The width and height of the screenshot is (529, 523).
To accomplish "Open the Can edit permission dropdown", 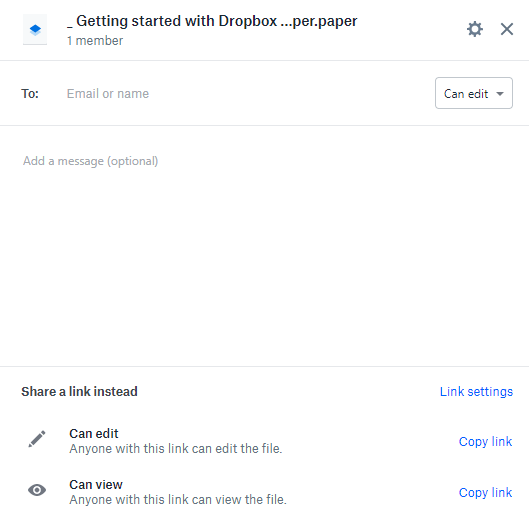I will click(474, 93).
